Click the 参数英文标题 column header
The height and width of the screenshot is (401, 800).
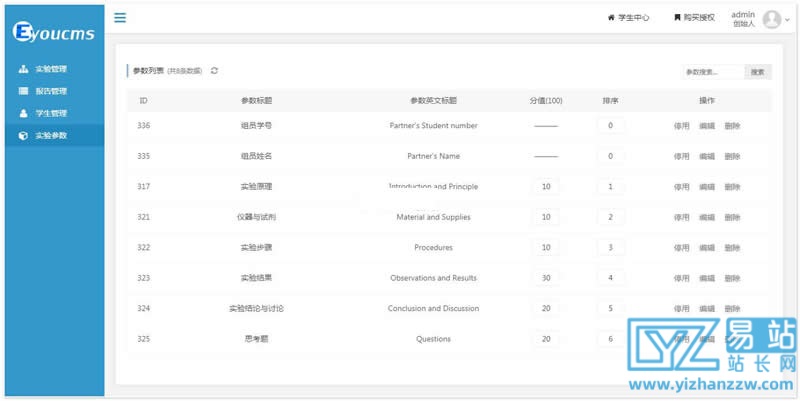433,101
